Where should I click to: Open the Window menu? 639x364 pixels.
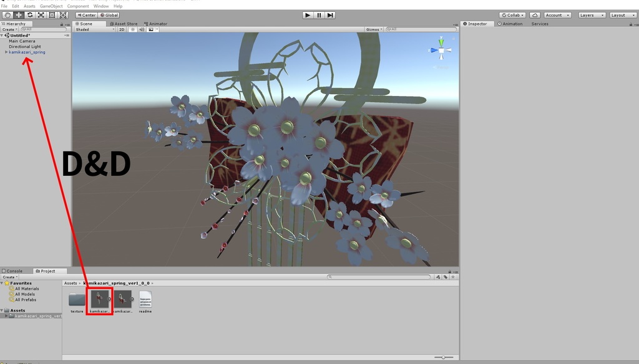[x=101, y=6]
